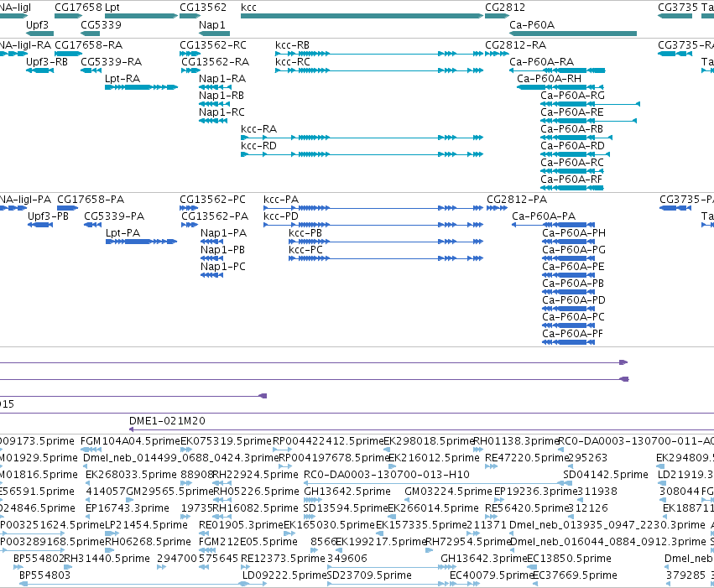
Task: Open protein Ca-P60A-PA
Action: (x=544, y=216)
